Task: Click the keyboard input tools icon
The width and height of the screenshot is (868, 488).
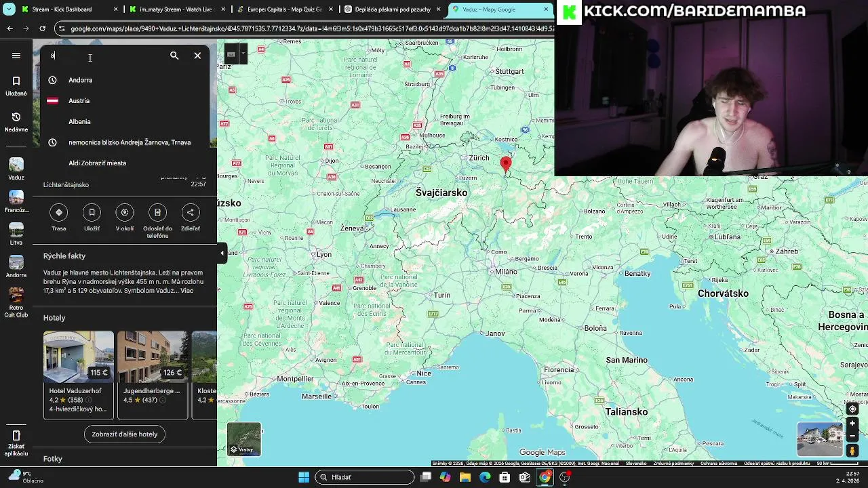Action: click(x=231, y=54)
